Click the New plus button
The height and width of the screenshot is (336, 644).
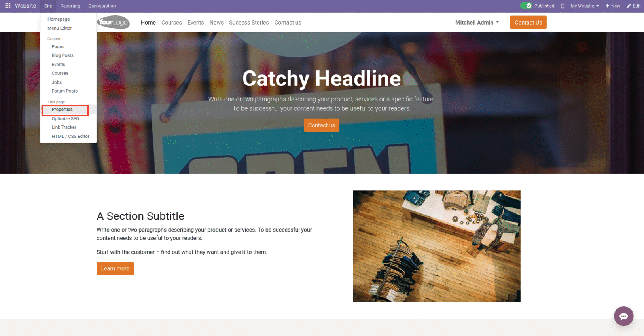(613, 6)
